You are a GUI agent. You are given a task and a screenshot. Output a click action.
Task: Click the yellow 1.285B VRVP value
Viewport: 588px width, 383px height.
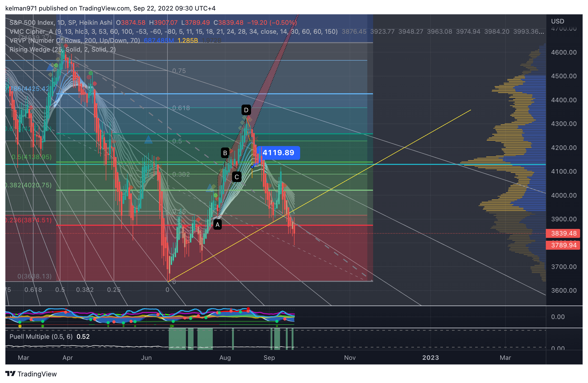(x=188, y=41)
